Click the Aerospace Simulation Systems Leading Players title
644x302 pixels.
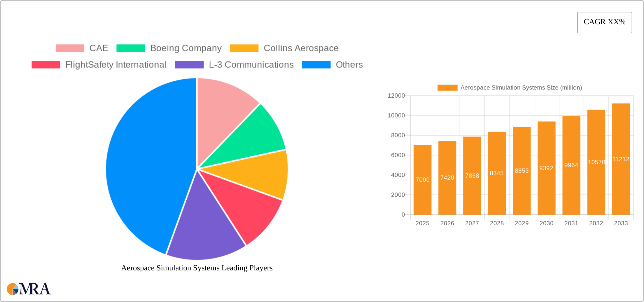[197, 268]
